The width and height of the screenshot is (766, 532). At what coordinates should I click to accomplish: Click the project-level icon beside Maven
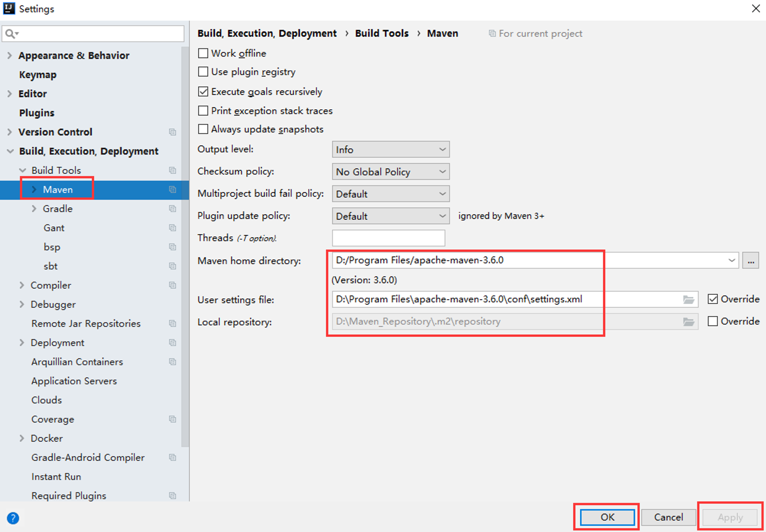pyautogui.click(x=173, y=189)
